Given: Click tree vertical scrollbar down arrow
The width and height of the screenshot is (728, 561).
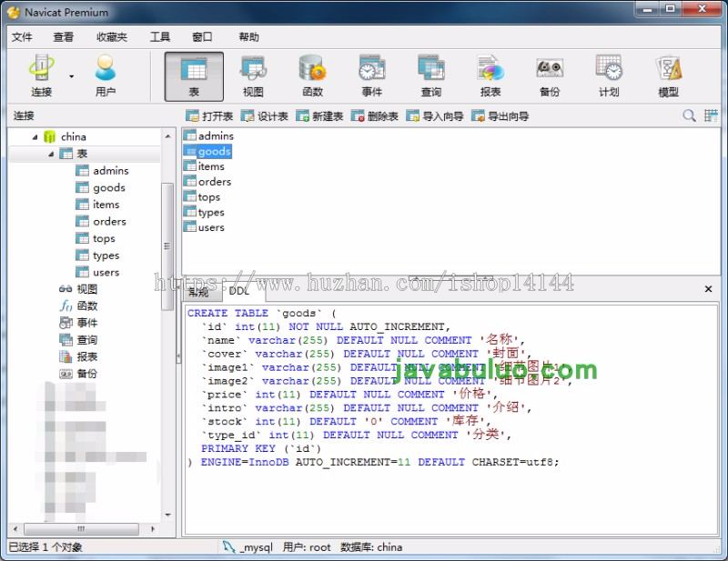Looking at the screenshot, I should [167, 515].
